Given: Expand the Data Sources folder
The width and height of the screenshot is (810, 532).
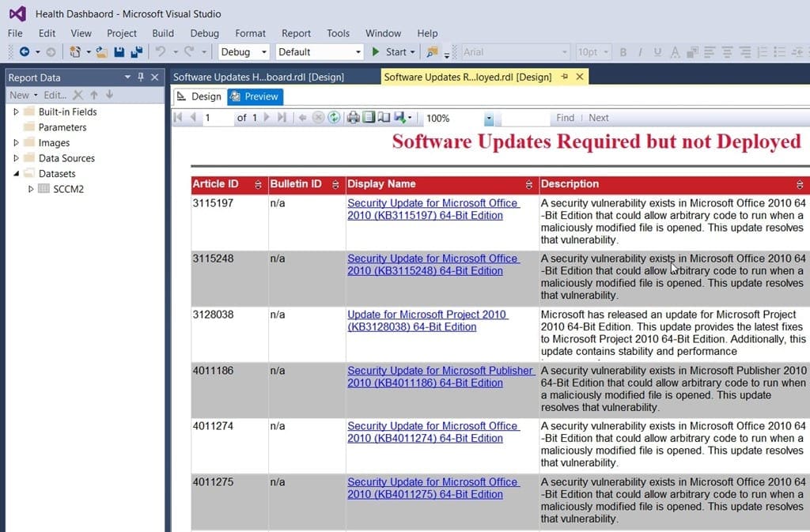Looking at the screenshot, I should coord(16,158).
